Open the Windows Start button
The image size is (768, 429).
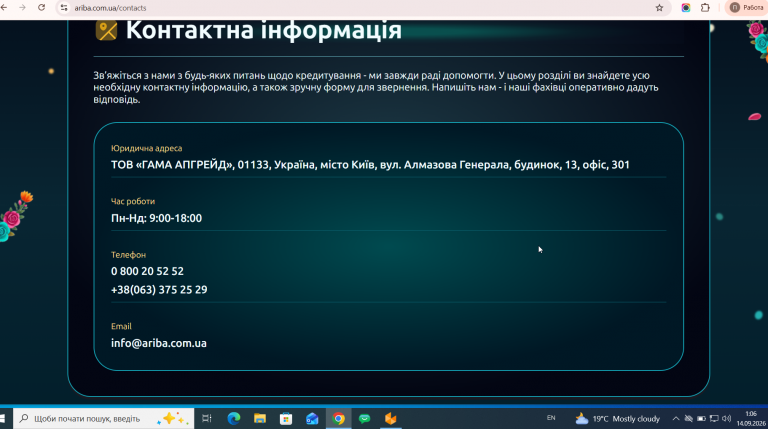click(3, 419)
